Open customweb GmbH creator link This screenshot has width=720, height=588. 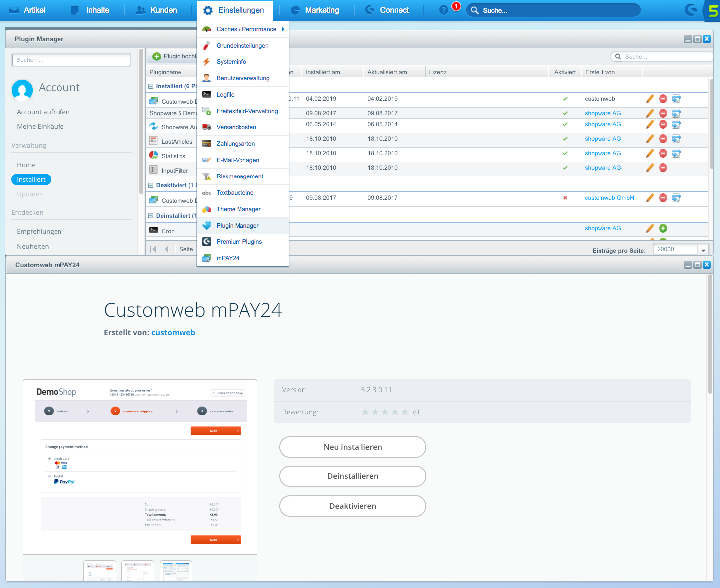(x=609, y=198)
